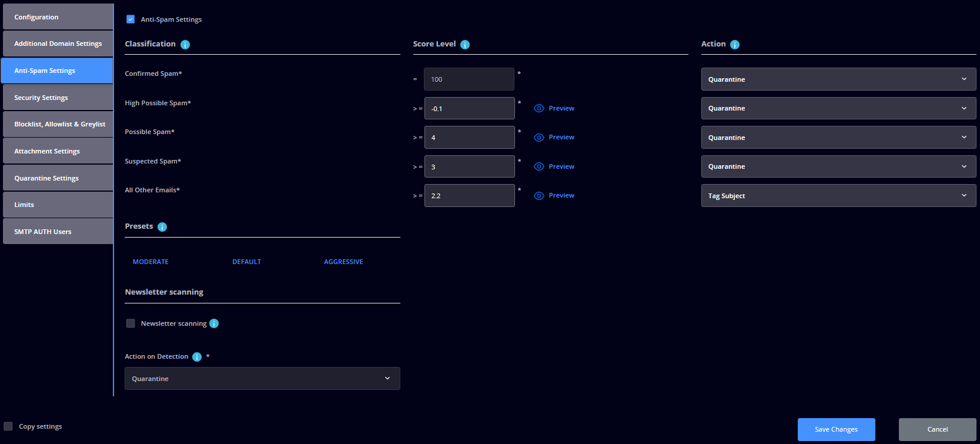Click the Newsletter scanning section heading
The height and width of the screenshot is (444, 980).
[x=164, y=292]
